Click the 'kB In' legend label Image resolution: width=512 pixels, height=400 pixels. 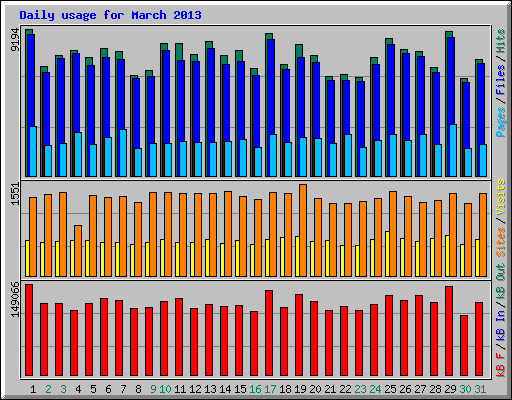coord(501,325)
